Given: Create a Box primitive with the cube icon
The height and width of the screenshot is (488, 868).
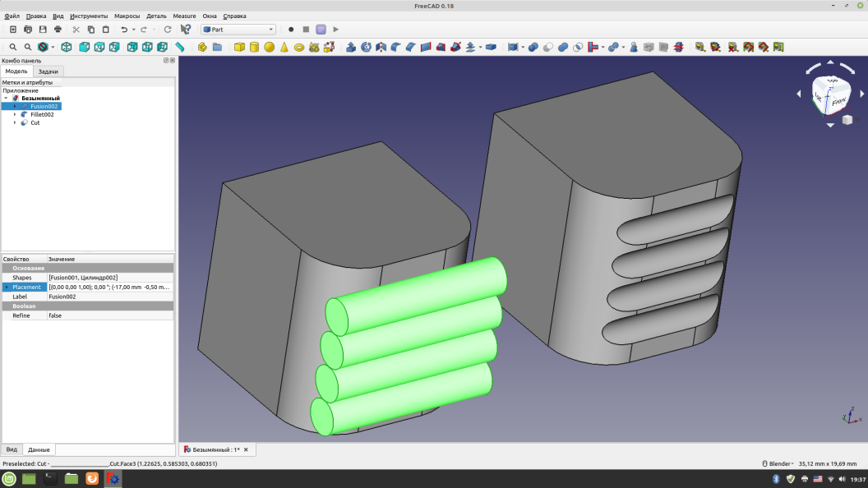Looking at the screenshot, I should (x=239, y=47).
